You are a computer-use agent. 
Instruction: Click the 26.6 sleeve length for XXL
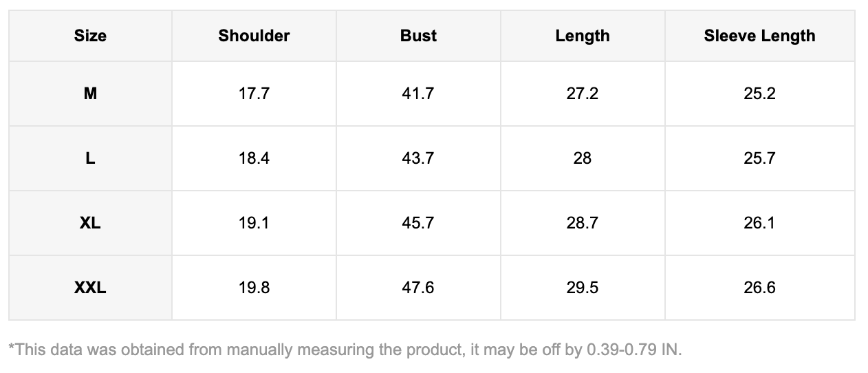coord(759,288)
